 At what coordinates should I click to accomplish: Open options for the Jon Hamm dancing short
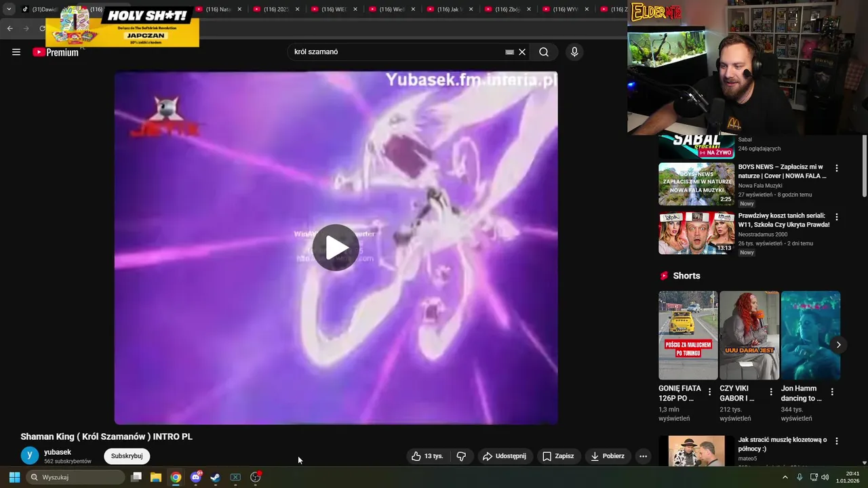click(x=832, y=392)
